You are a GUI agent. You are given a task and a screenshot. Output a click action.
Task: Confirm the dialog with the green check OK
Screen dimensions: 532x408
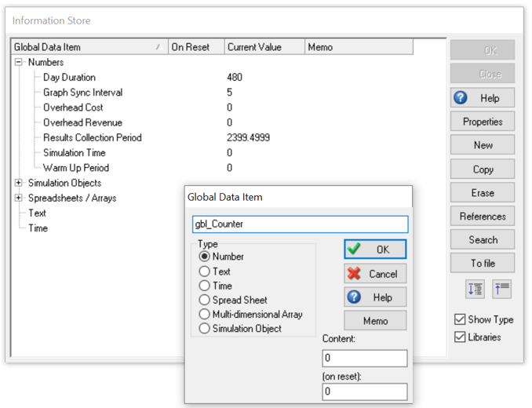tap(375, 250)
